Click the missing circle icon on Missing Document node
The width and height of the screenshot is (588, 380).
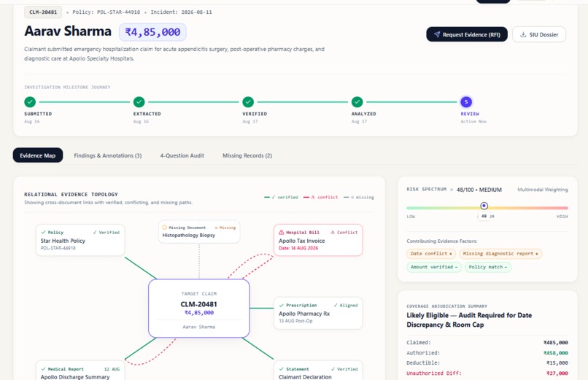(x=165, y=228)
